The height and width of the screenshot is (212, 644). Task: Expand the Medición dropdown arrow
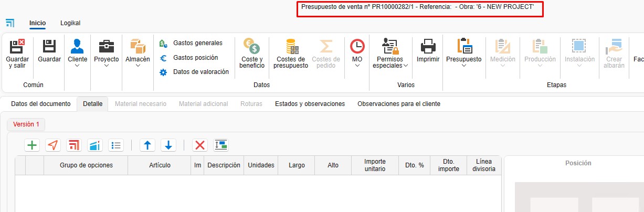coord(503,66)
